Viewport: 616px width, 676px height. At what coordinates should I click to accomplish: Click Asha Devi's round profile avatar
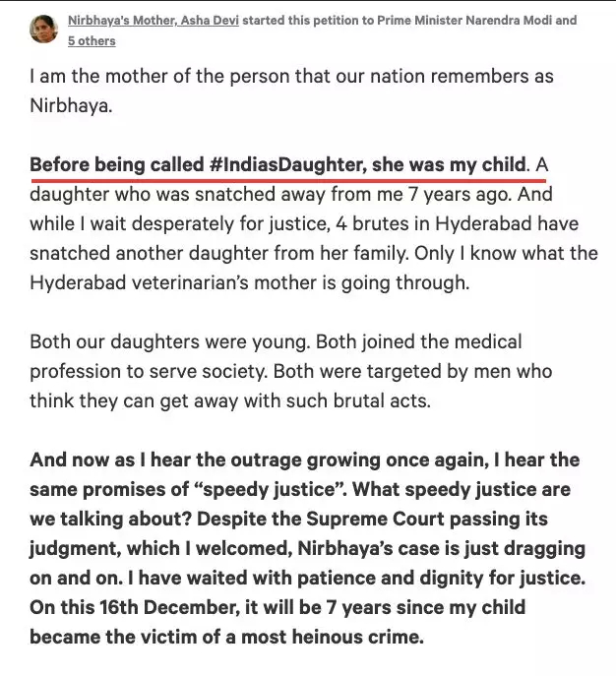pos(43,29)
